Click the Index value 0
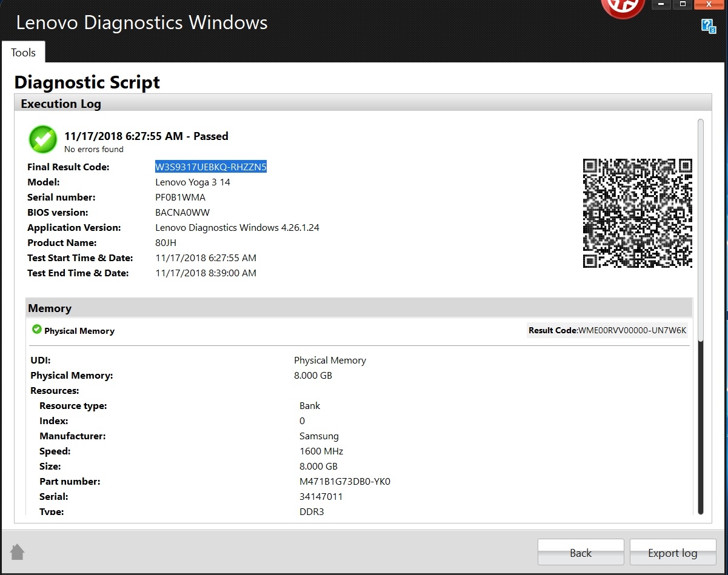 click(x=302, y=420)
